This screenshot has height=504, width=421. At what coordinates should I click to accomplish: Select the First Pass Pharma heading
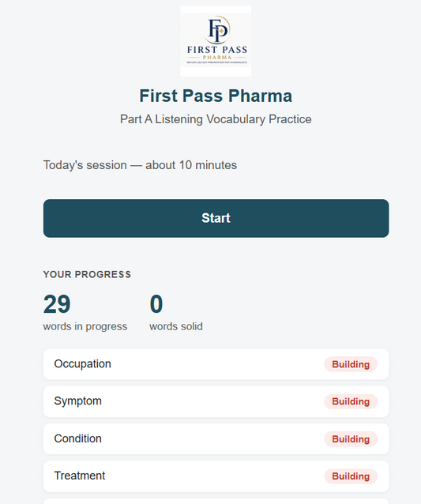(x=216, y=96)
